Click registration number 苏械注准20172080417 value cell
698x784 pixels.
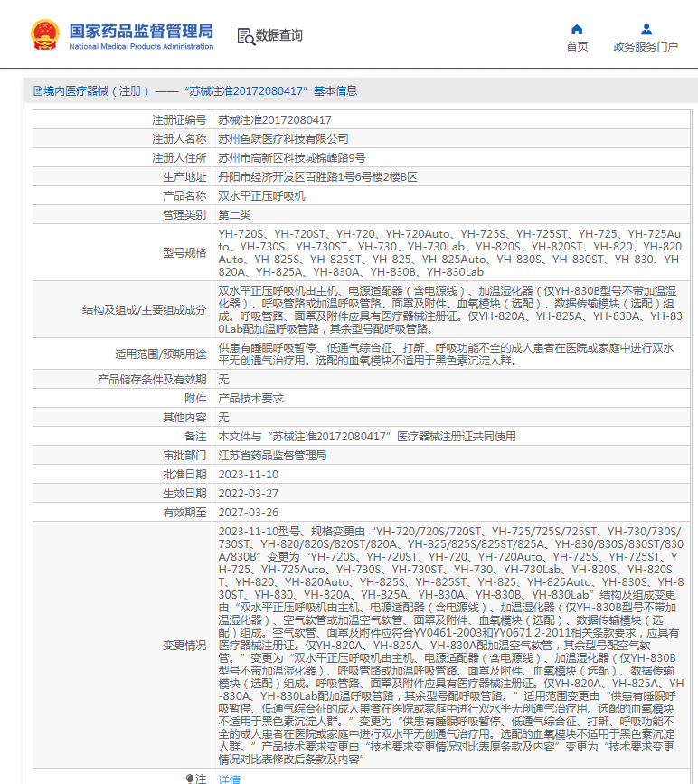275,119
